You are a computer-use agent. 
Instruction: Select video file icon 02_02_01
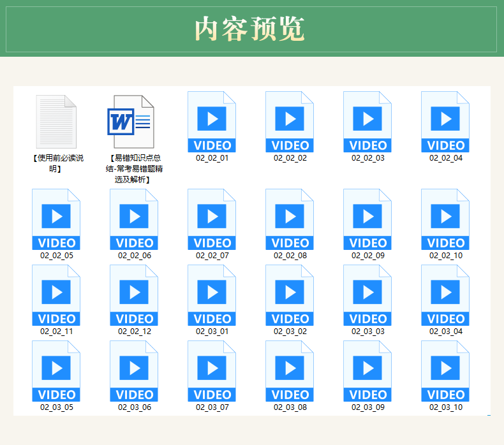coord(212,122)
